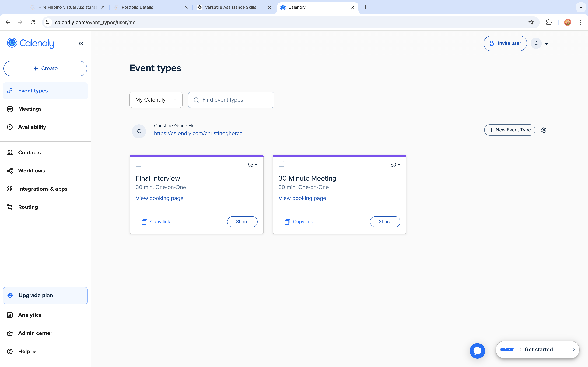Screen dimensions: 588x367
Task: Expand account menu arrow next to avatar
Action: 547,44
